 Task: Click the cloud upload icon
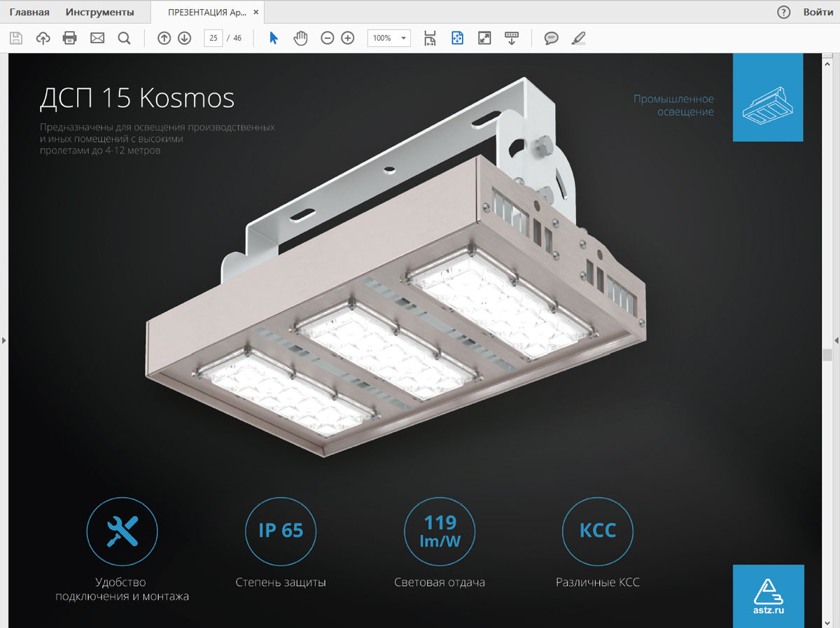[x=43, y=39]
